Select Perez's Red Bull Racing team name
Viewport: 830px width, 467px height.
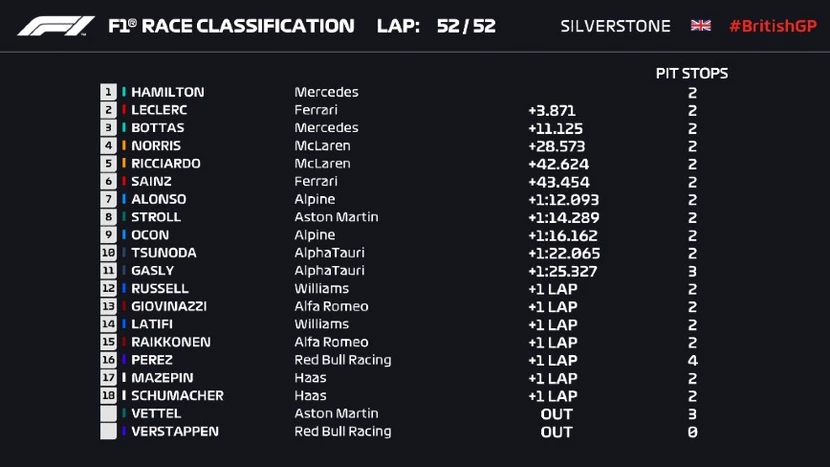click(342, 360)
